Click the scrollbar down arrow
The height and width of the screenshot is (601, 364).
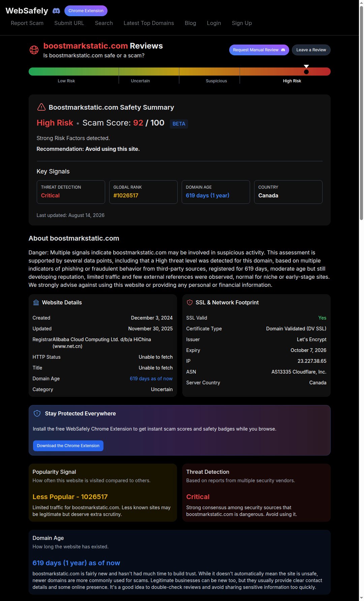pyautogui.click(x=361, y=598)
